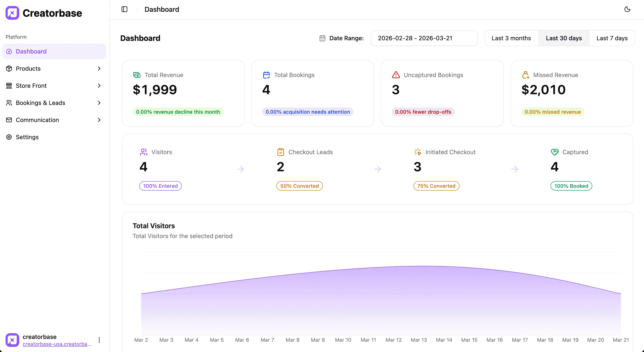This screenshot has width=644, height=352.
Task: Open the creatorbase-usa store link
Action: coord(57,344)
